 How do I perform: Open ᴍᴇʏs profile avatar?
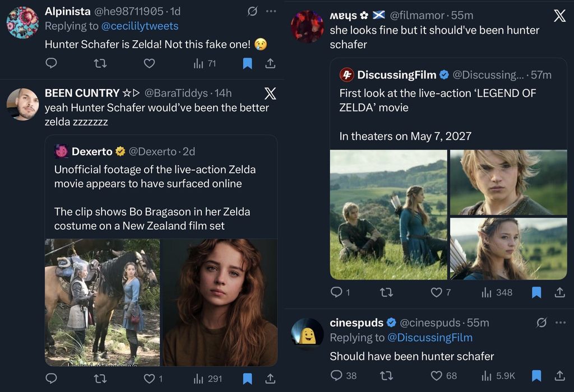[x=307, y=27]
